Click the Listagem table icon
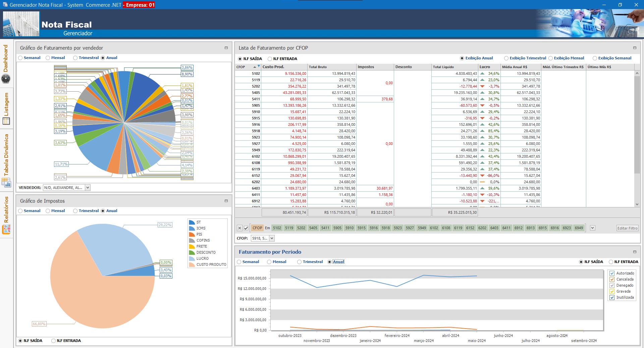 (x=6, y=121)
